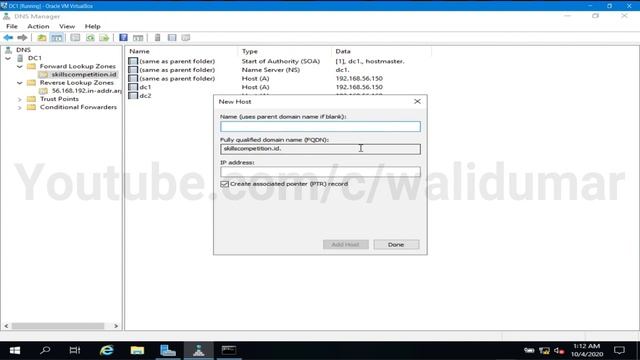The height and width of the screenshot is (360, 640).
Task: Toggle the Show/Hide Console Tree toolbar icon
Action: [x=57, y=38]
